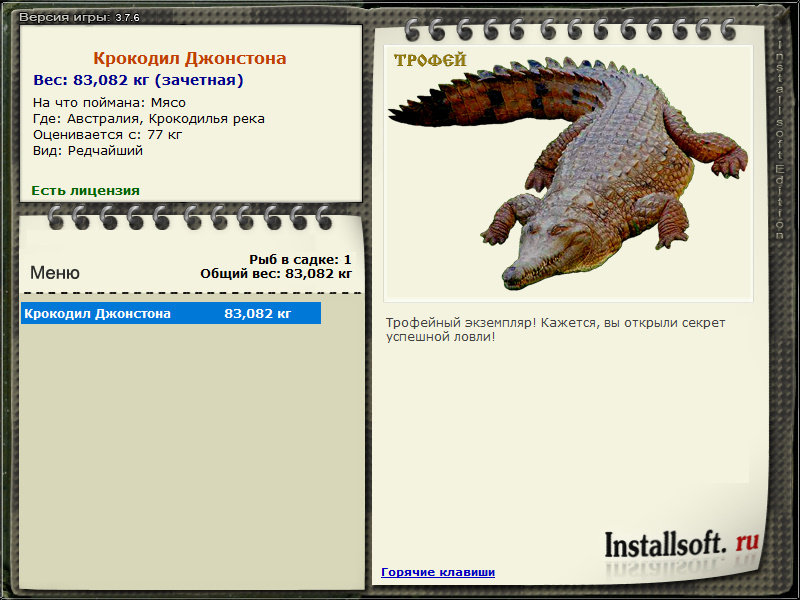The height and width of the screenshot is (600, 800).
Task: Open the Горячие клавиши link
Action: click(438, 572)
